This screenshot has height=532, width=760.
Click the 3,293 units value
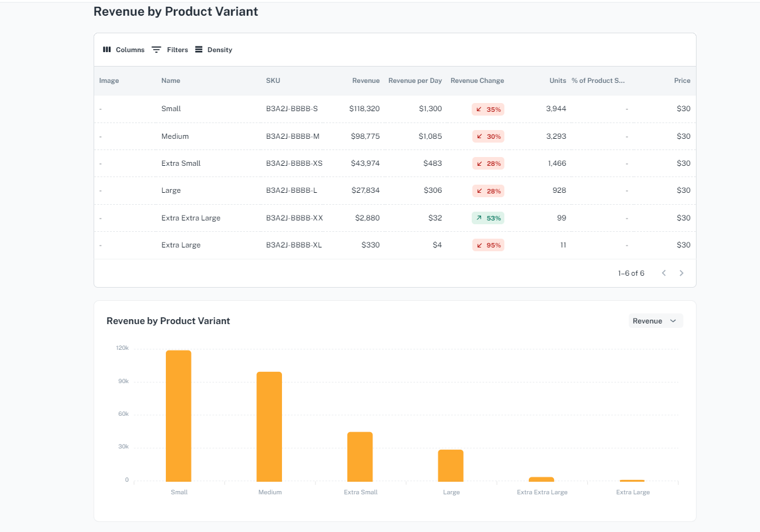click(556, 136)
